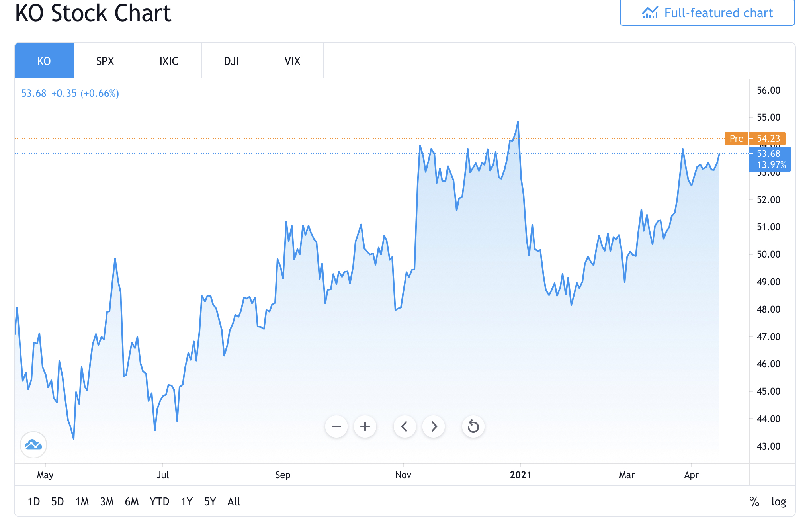Click the 13.97% change label on axis
This screenshot has width=811, height=532.
(x=771, y=165)
